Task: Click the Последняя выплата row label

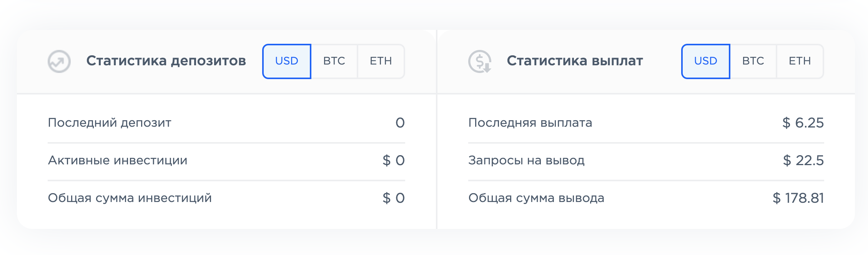Action: 530,123
